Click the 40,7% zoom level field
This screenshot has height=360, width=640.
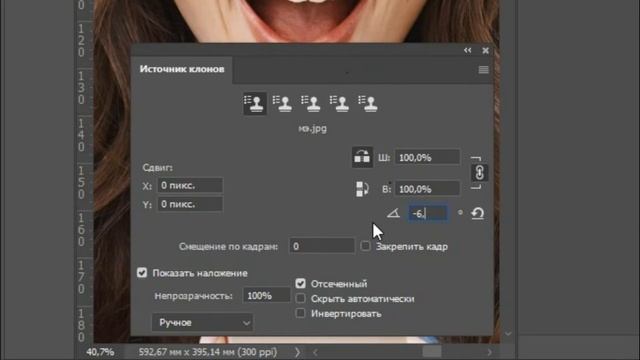(100, 352)
